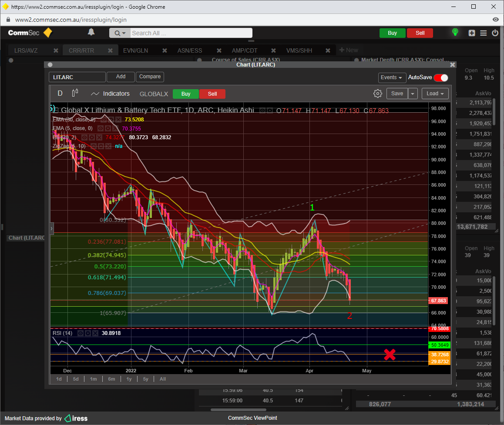Open the search type dropdown
This screenshot has height=425, width=504.
120,33
